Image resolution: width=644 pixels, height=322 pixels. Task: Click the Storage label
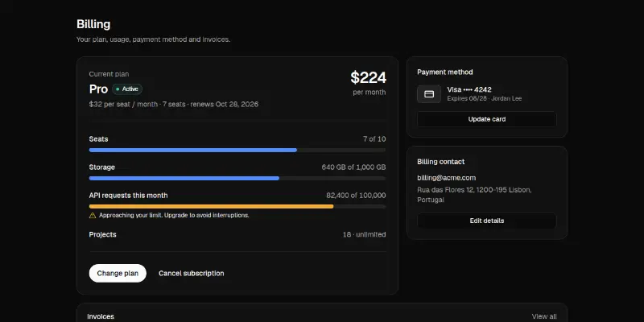[102, 167]
